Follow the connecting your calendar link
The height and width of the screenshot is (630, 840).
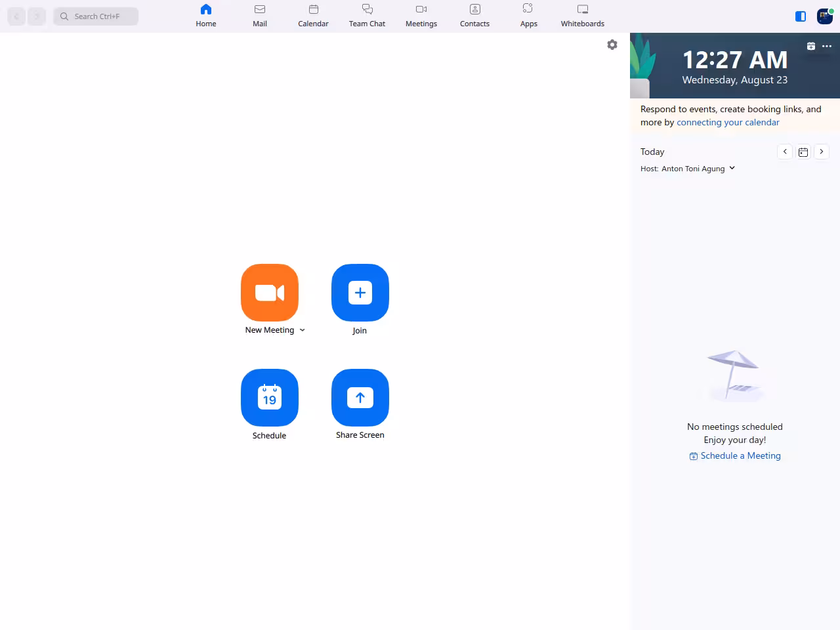[728, 122]
